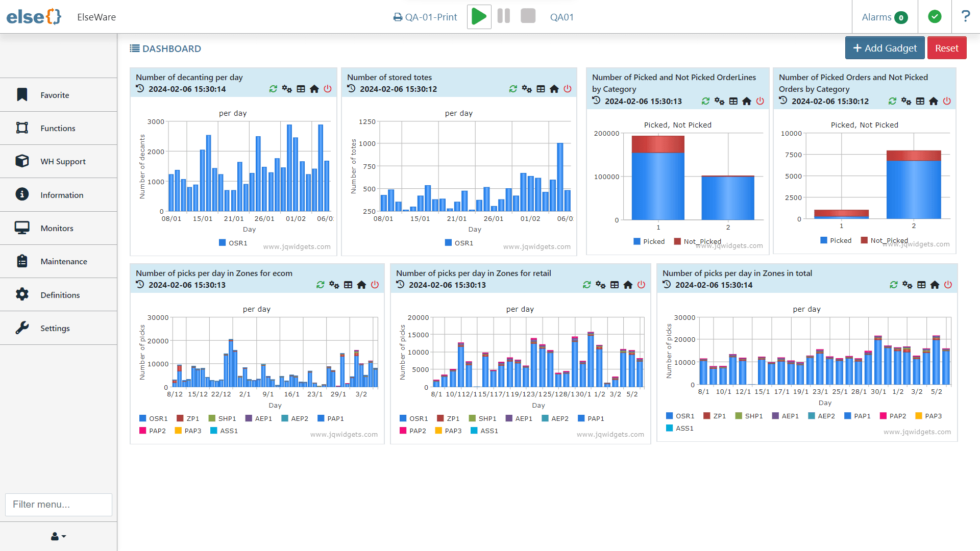Refresh the stored totes gadget
The width and height of the screenshot is (980, 551).
513,89
